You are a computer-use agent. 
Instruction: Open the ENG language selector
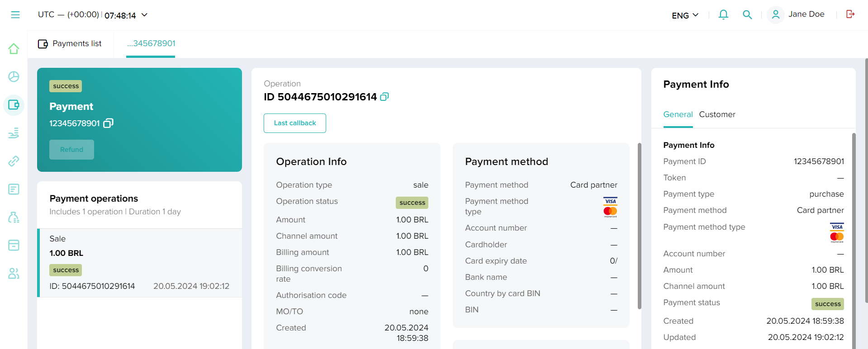685,15
